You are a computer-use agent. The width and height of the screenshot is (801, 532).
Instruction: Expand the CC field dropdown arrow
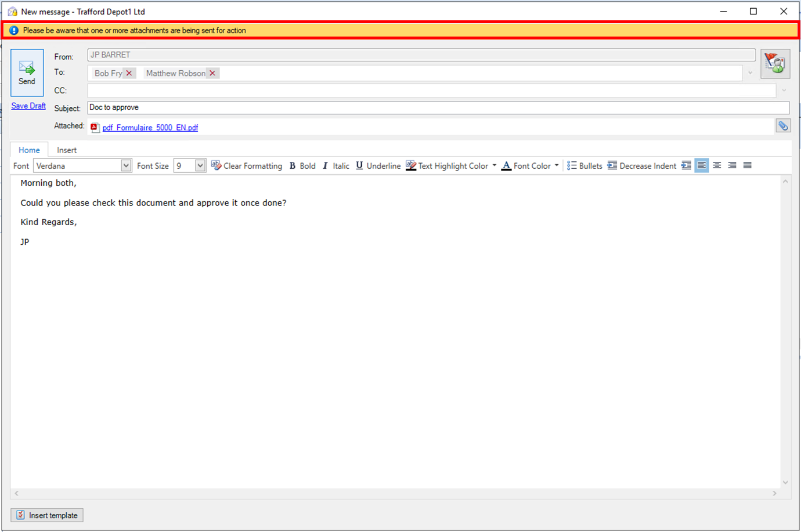pyautogui.click(x=784, y=91)
